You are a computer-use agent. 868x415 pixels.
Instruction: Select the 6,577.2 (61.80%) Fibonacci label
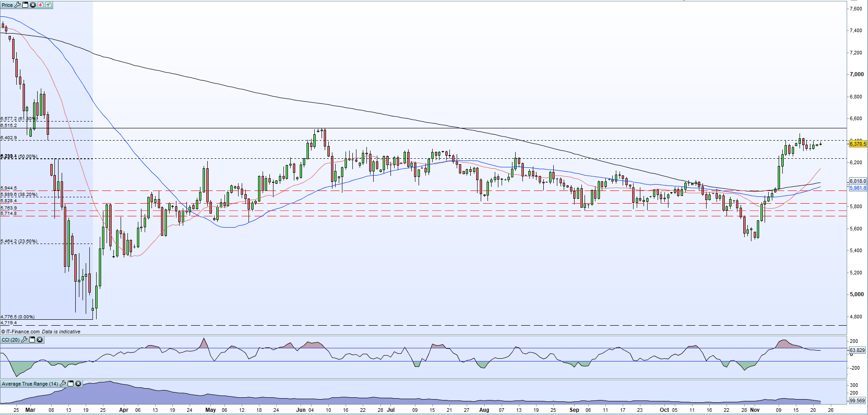click(19, 119)
